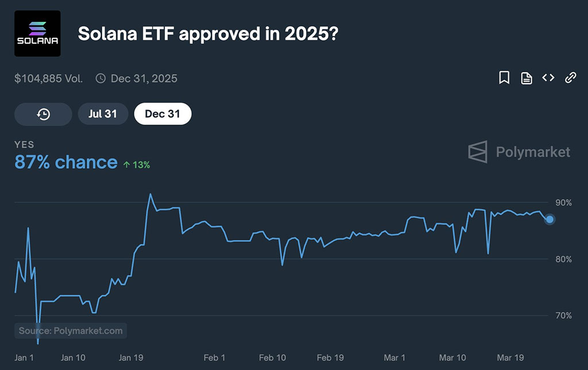Click the Polymarket watermark logo

coord(519,152)
